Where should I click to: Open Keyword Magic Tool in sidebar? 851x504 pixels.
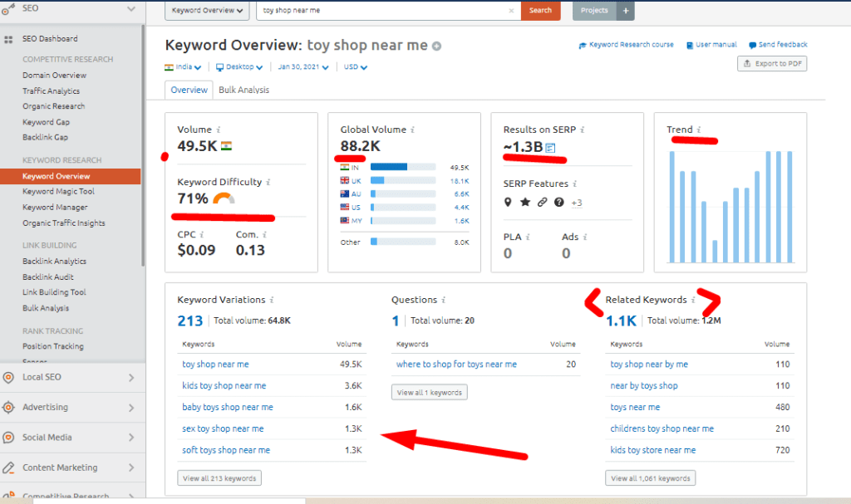point(58,192)
